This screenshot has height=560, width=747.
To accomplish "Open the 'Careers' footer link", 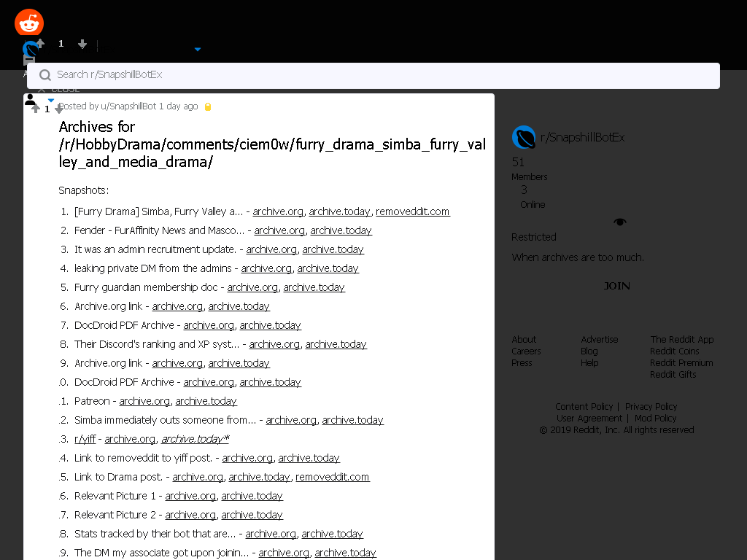I will 526,351.
